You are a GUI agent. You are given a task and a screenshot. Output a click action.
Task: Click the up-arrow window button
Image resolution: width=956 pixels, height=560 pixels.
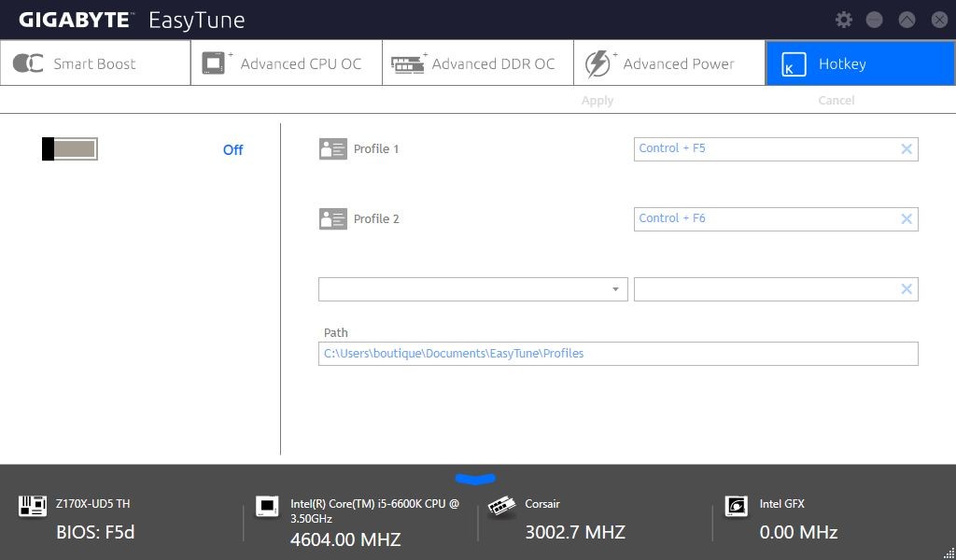[907, 21]
